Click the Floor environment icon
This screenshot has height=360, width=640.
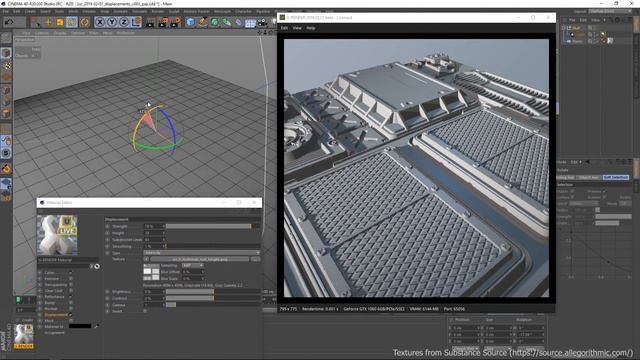click(x=250, y=23)
